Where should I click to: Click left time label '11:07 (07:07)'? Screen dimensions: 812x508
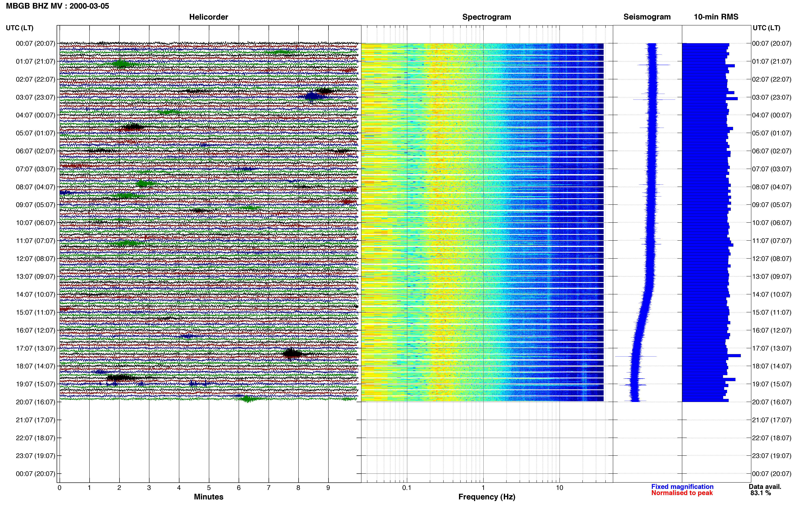click(35, 240)
